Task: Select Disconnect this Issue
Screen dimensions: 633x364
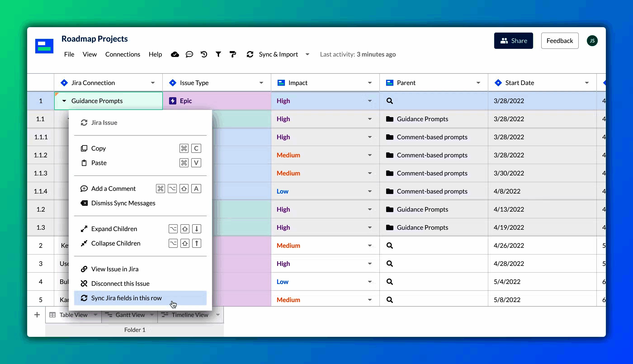Action: (x=140, y=284)
